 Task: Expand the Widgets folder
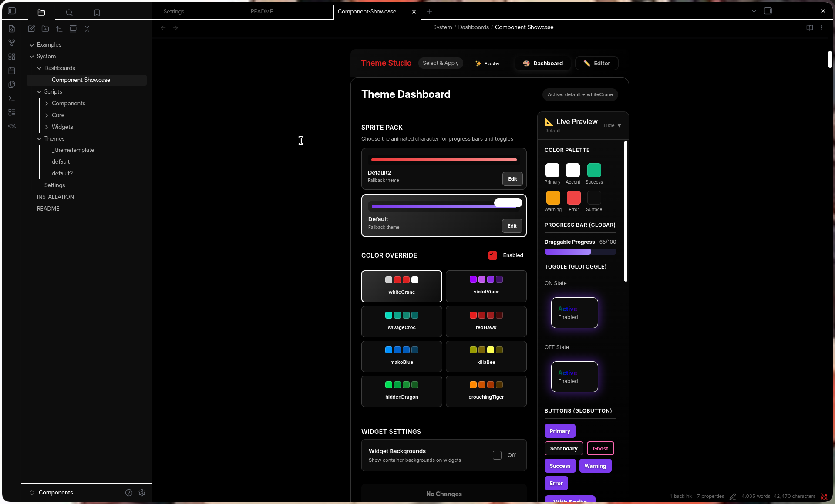(x=47, y=127)
